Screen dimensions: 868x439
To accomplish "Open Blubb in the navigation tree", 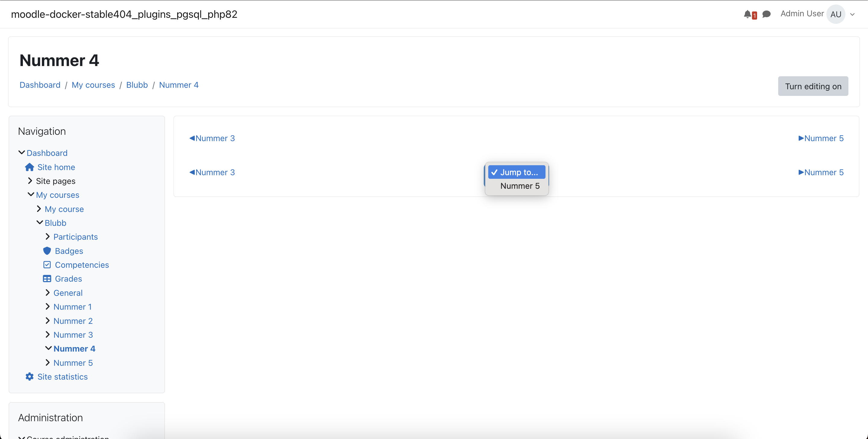I will [x=55, y=223].
